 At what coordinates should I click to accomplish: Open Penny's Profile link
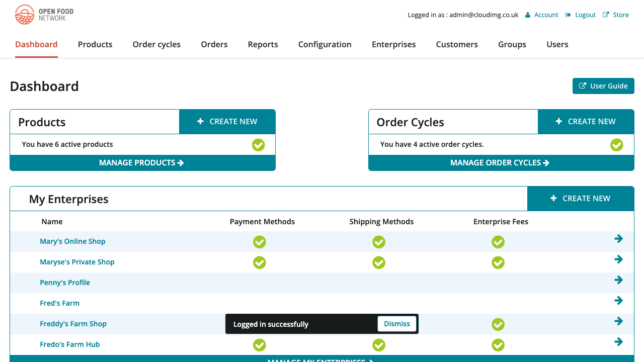[65, 283]
